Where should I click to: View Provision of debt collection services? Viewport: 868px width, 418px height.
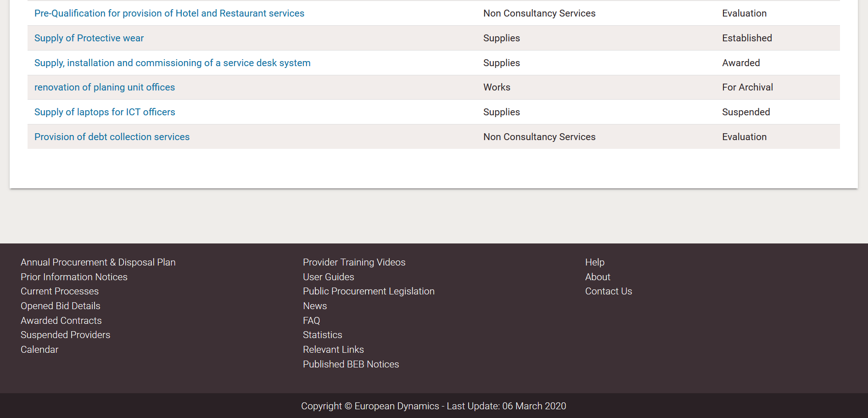[x=112, y=137]
